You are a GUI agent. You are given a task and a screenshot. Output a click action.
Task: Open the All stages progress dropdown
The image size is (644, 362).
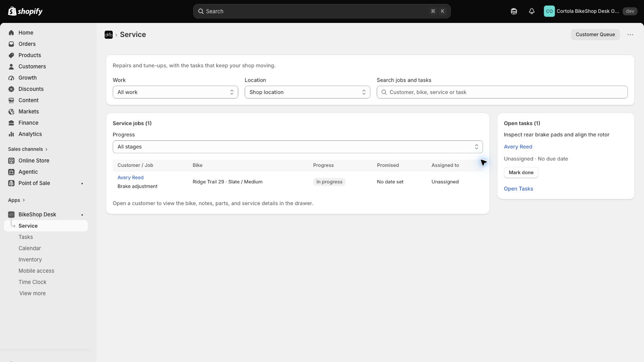click(298, 147)
